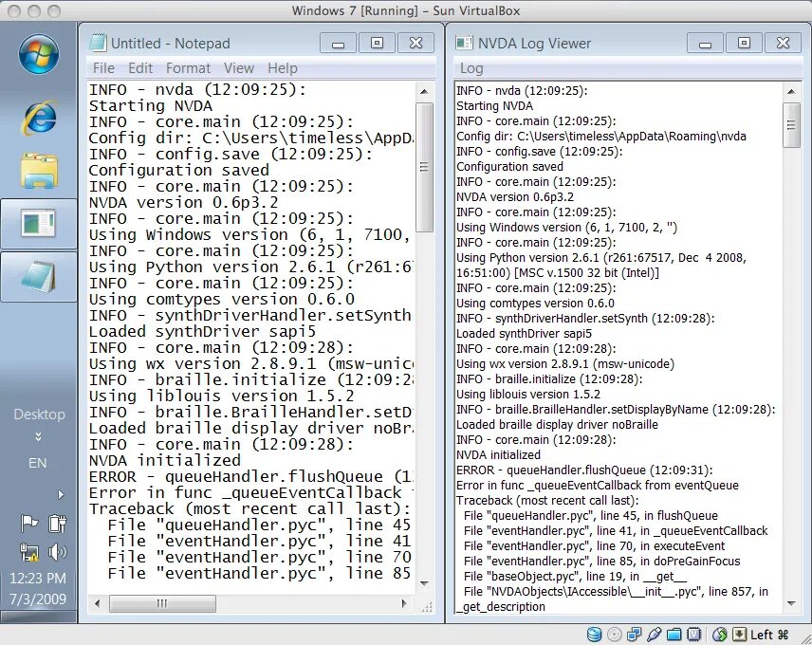
Task: Open Windows Explorer from the taskbar
Action: [39, 171]
